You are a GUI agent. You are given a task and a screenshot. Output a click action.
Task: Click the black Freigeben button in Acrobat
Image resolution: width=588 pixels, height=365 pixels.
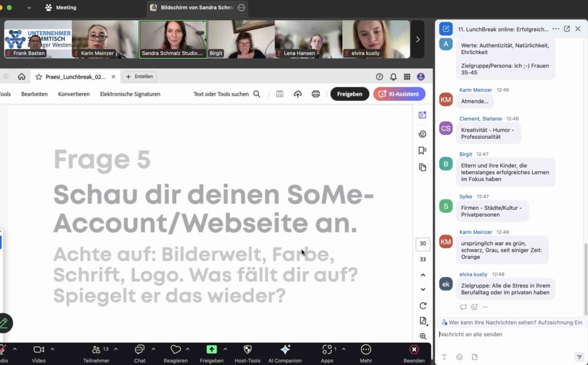[x=350, y=94]
